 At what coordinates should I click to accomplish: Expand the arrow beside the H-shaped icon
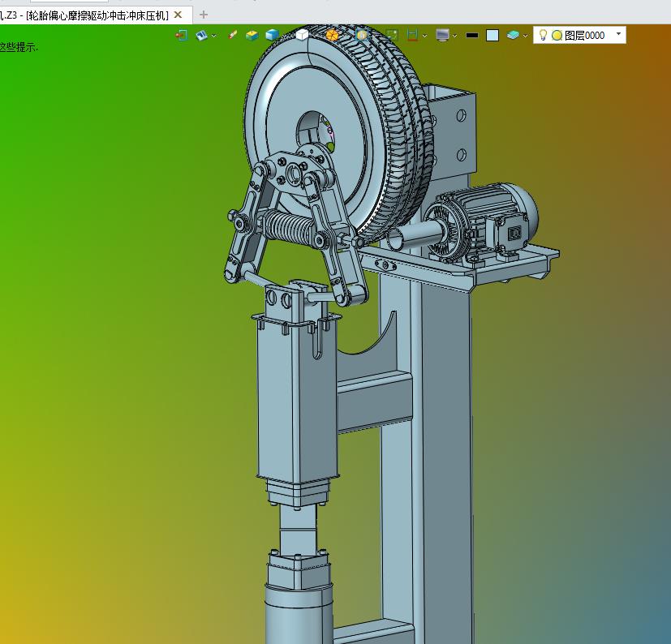(424, 36)
